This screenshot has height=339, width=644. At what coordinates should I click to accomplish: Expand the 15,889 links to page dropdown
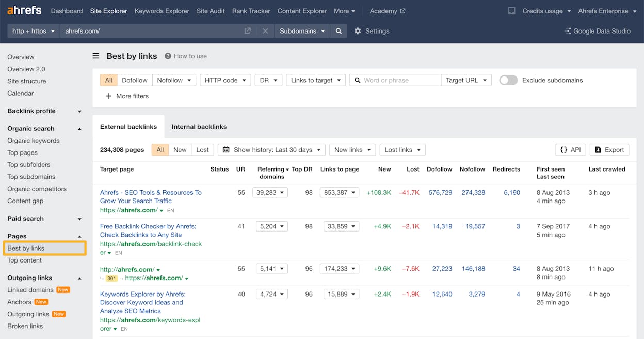341,294
